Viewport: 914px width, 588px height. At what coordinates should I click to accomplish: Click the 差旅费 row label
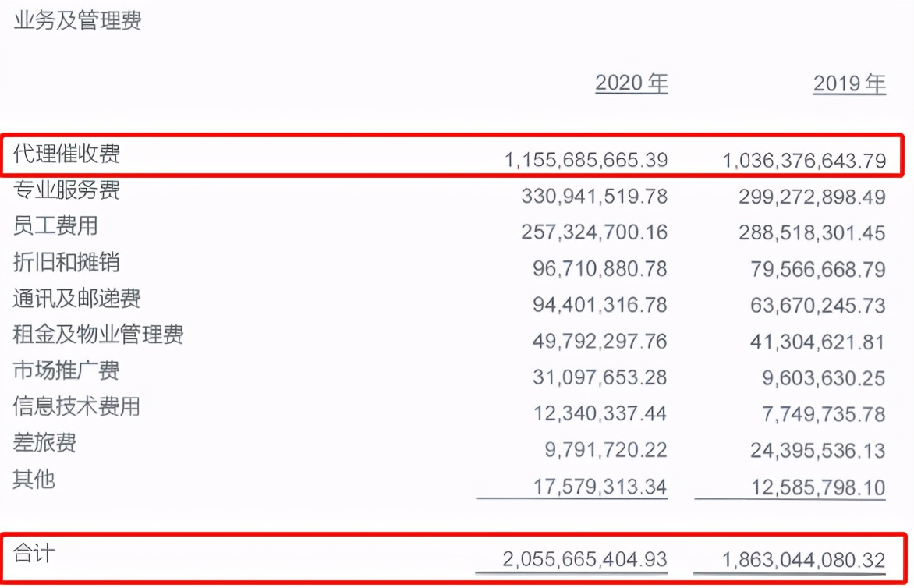tap(45, 443)
